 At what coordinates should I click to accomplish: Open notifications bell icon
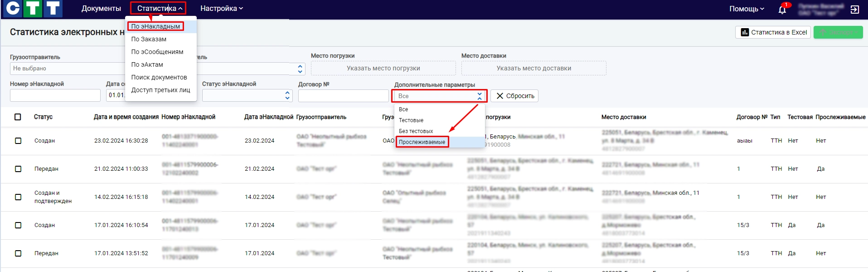pos(782,10)
